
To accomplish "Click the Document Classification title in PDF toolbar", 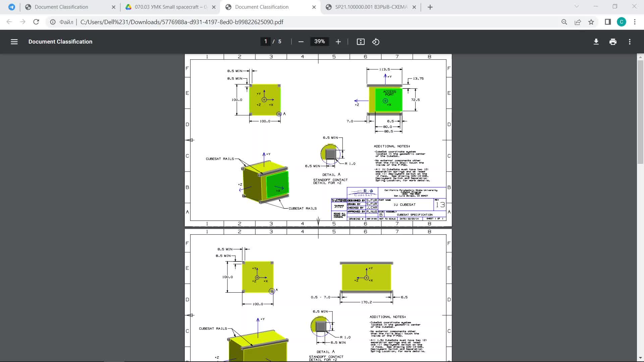I will (x=60, y=42).
